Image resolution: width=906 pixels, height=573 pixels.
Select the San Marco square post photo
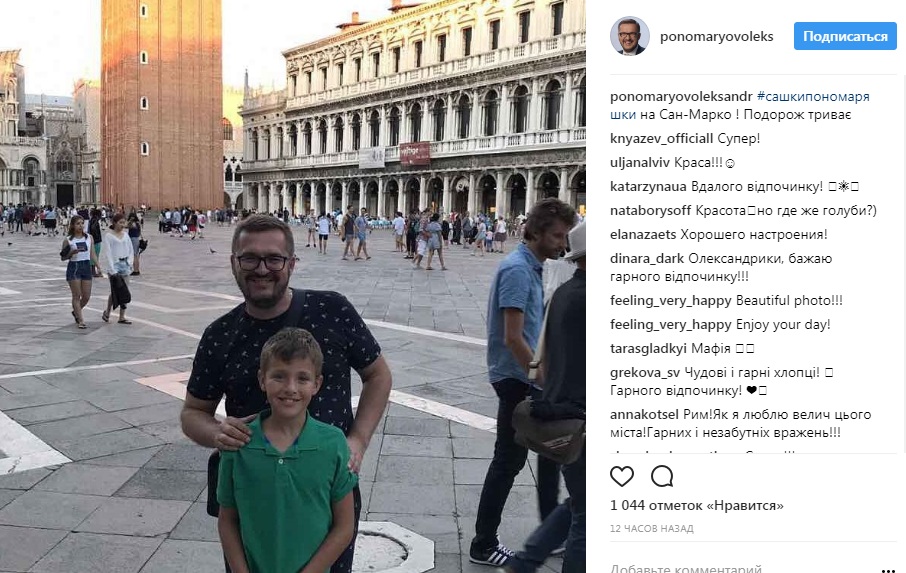click(293, 286)
